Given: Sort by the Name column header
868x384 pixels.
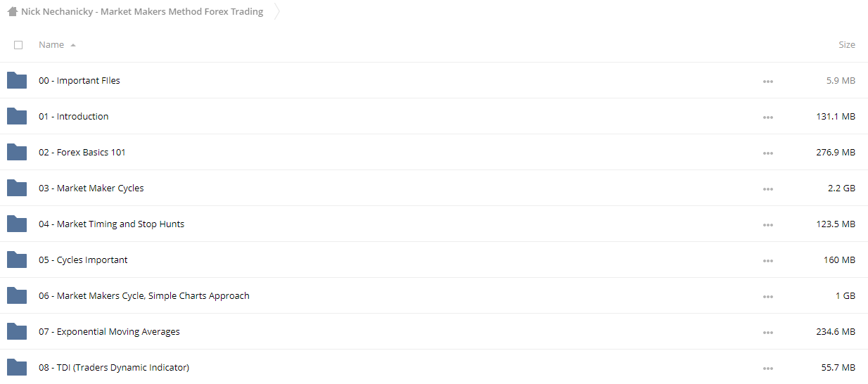Looking at the screenshot, I should click(x=51, y=44).
